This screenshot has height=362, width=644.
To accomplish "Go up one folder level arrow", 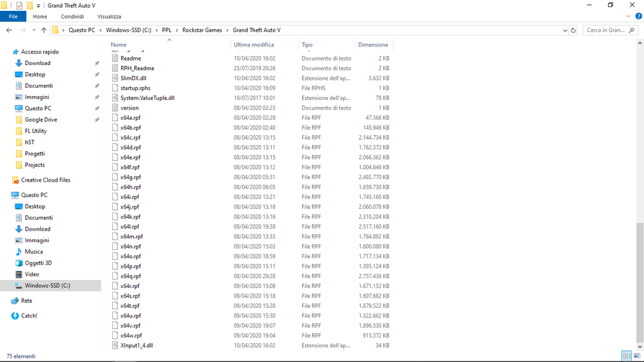I will [x=44, y=30].
